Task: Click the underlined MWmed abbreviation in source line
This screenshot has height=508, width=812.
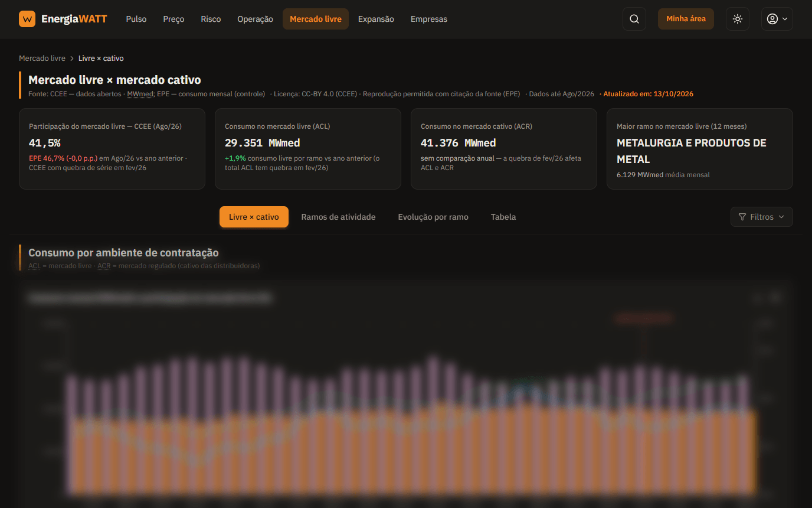Action: click(140, 94)
